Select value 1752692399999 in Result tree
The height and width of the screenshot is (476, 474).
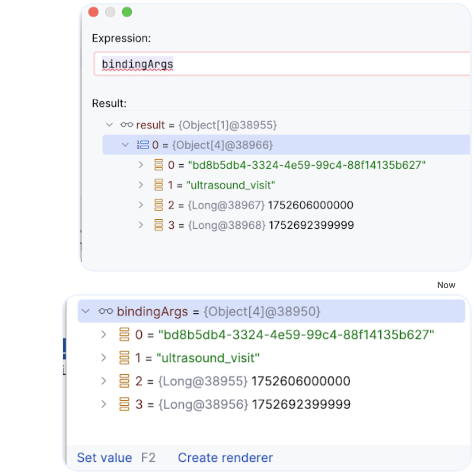click(x=311, y=225)
